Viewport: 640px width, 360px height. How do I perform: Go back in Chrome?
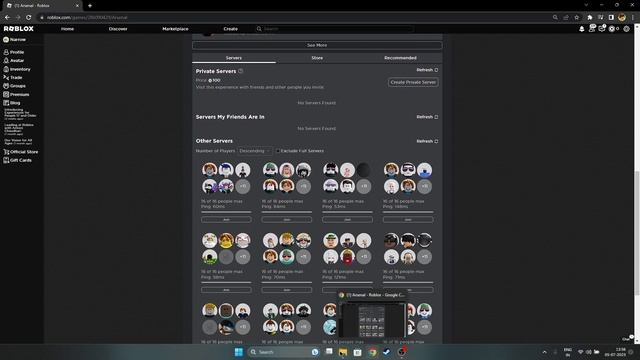pos(7,18)
